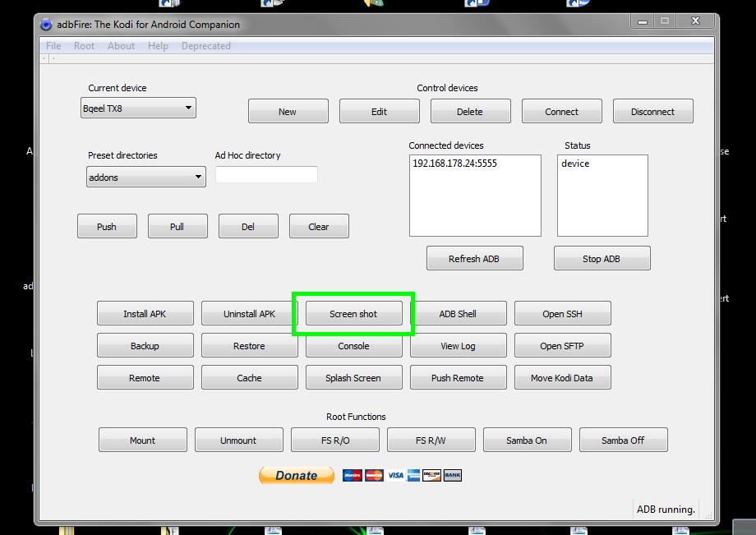Stop the ADB server
Viewport: 756px width, 535px height.
tap(602, 258)
